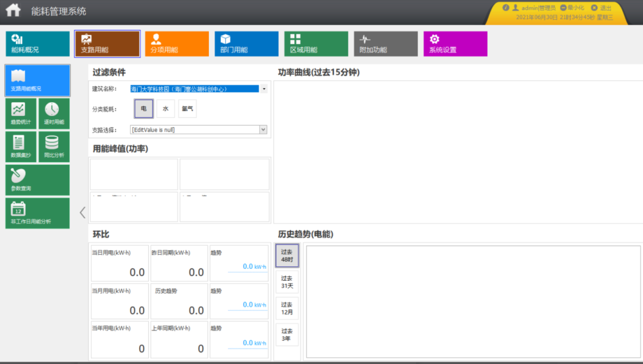
Task: Click the 当年用电 value cell
Action: pos(120,340)
